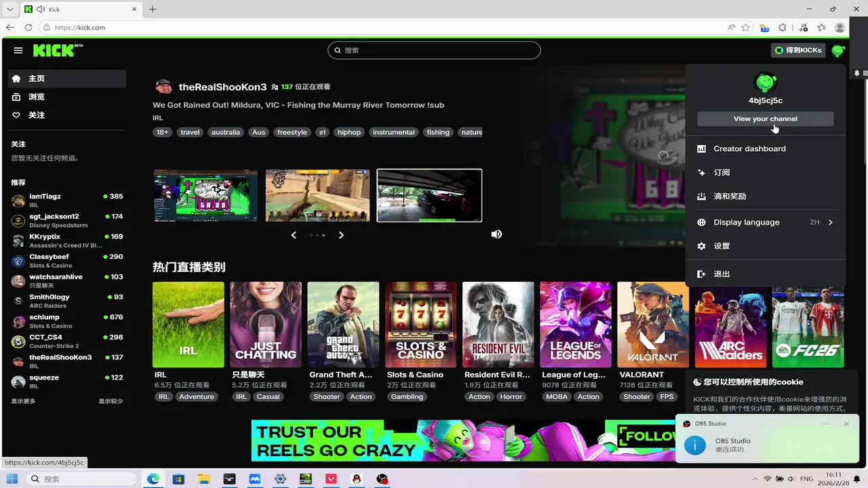The height and width of the screenshot is (488, 868).
Task: Click the logout door icon
Action: tap(702, 274)
